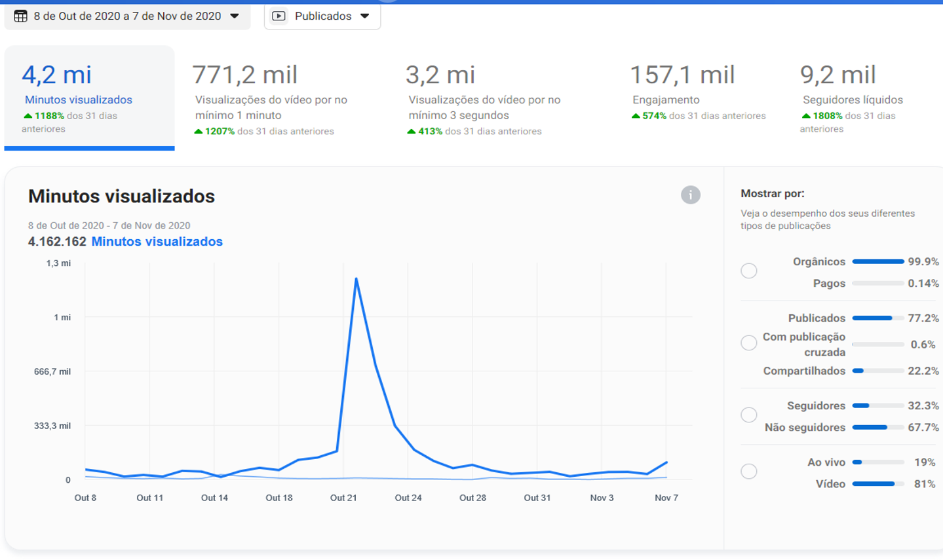Open the date range dropdown arrow
Image resolution: width=943 pixels, height=560 pixels.
[235, 16]
